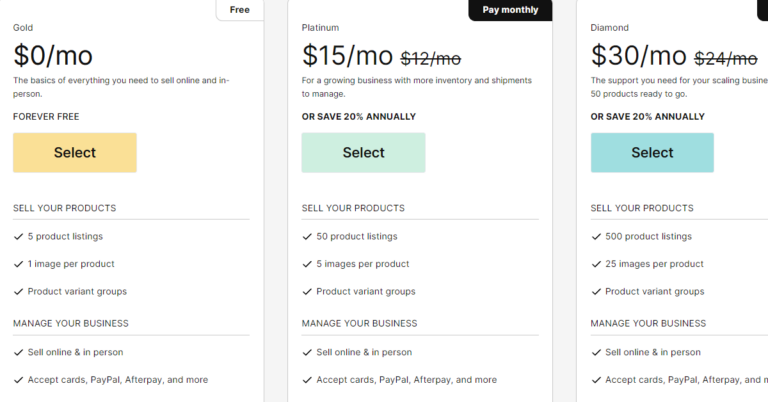Image resolution: width=768 pixels, height=402 pixels.
Task: Click the checkmark next to "1 image per product"
Action: [x=18, y=264]
